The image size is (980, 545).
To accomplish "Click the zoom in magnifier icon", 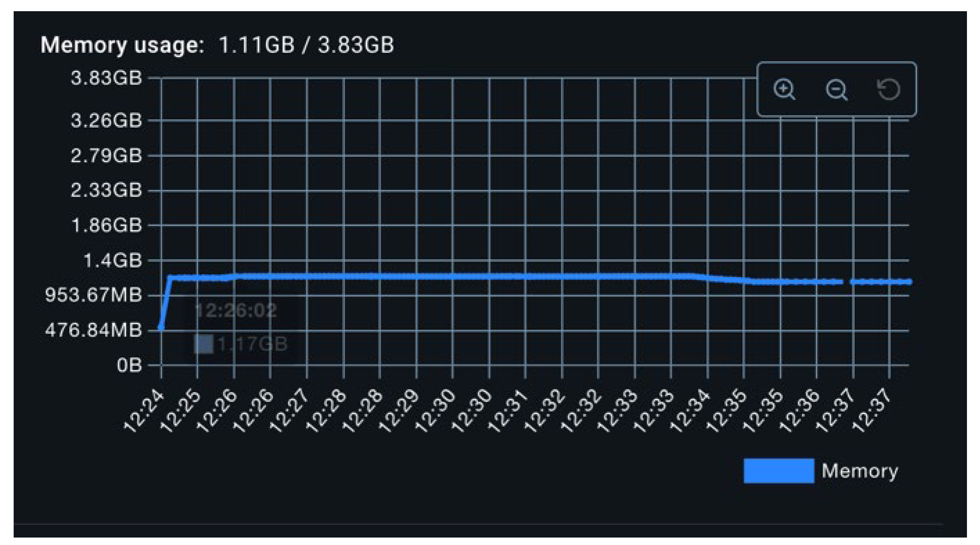I will [x=784, y=89].
